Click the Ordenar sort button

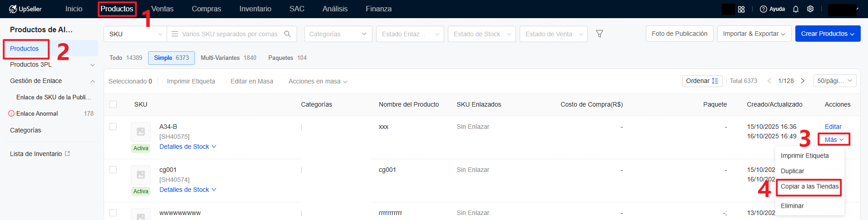click(x=702, y=81)
